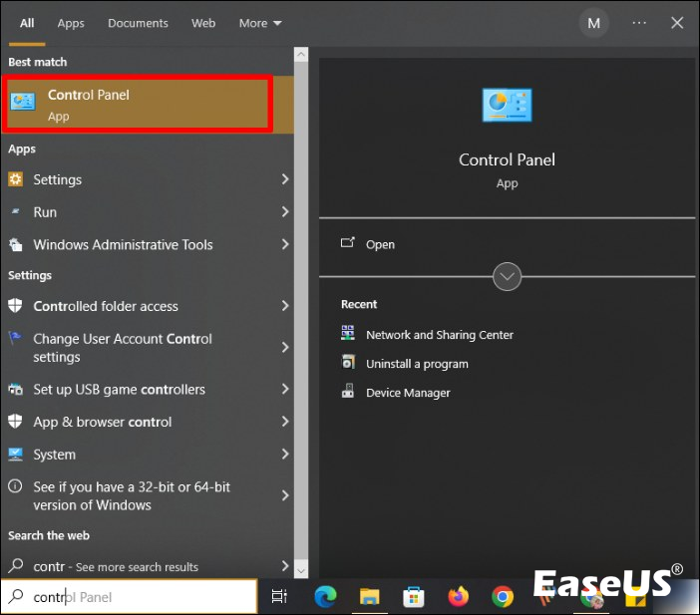Switch to the Documents tab
700x615 pixels.
coord(138,23)
